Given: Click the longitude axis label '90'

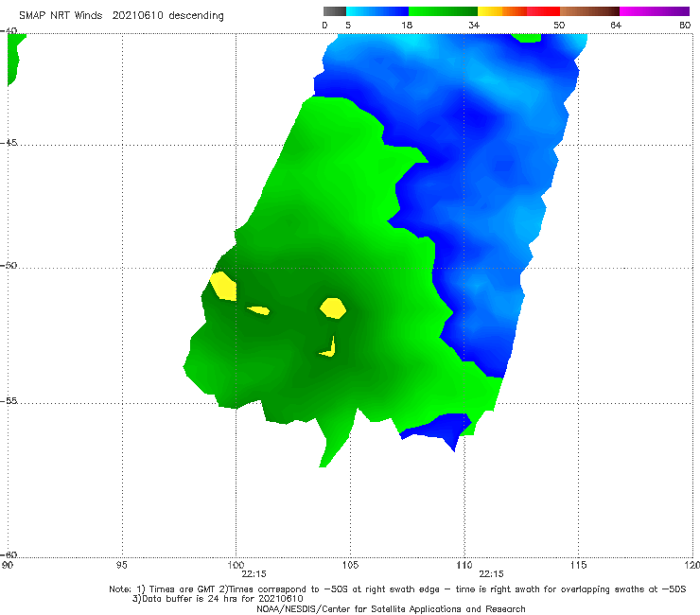Looking at the screenshot, I should click(7, 565).
